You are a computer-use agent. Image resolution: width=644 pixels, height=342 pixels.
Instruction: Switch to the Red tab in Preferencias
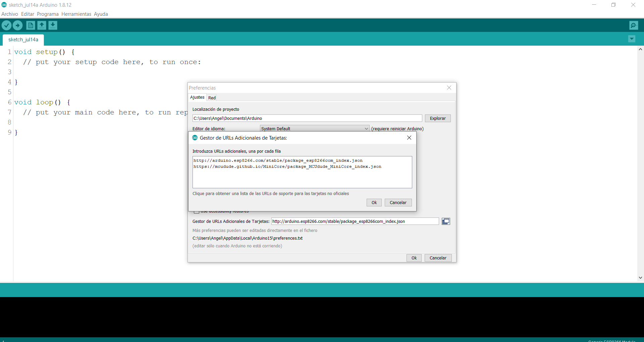click(212, 98)
